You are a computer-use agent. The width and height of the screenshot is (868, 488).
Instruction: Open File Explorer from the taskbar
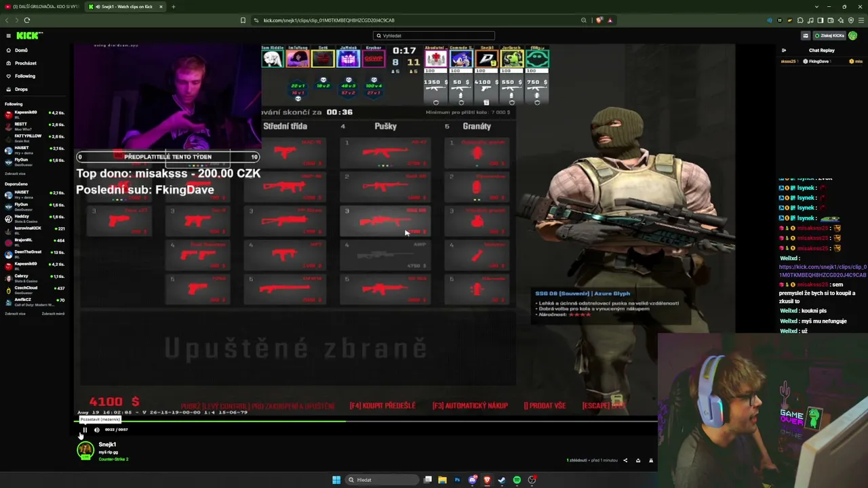pyautogui.click(x=442, y=480)
